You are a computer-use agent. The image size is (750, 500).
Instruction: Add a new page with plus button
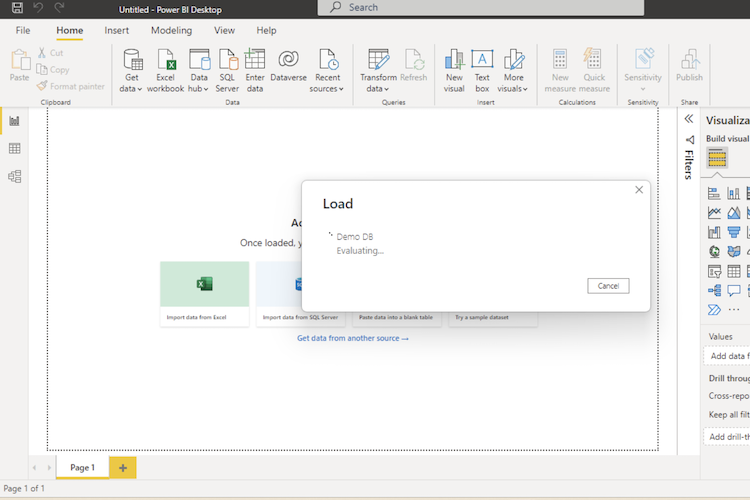[x=123, y=467]
